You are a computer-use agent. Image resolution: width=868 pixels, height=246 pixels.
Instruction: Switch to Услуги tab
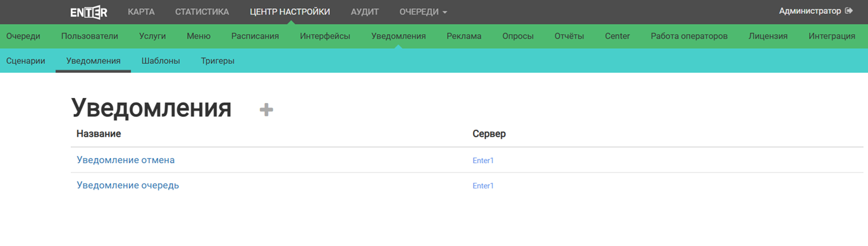tap(152, 36)
